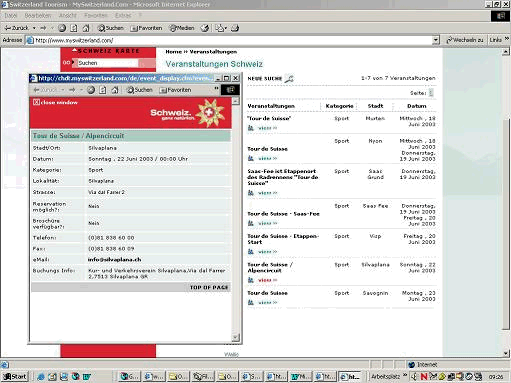Click Suchen search button in main IE toolbar

click(x=110, y=28)
